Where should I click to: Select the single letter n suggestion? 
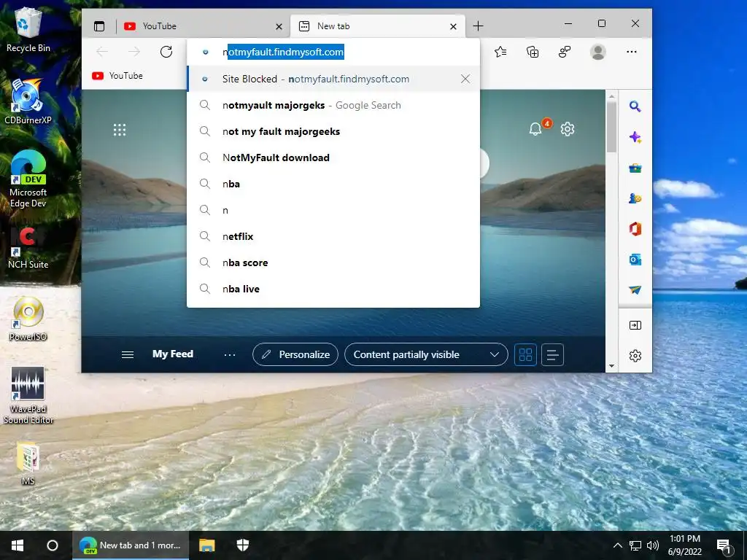coord(333,210)
